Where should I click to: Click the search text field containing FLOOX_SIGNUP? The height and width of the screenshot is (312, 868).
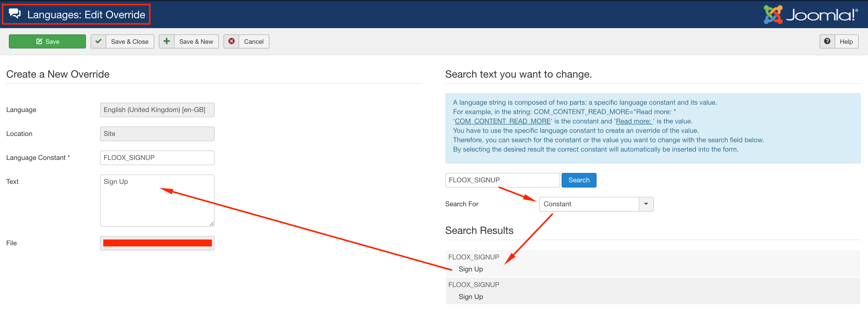coord(502,180)
